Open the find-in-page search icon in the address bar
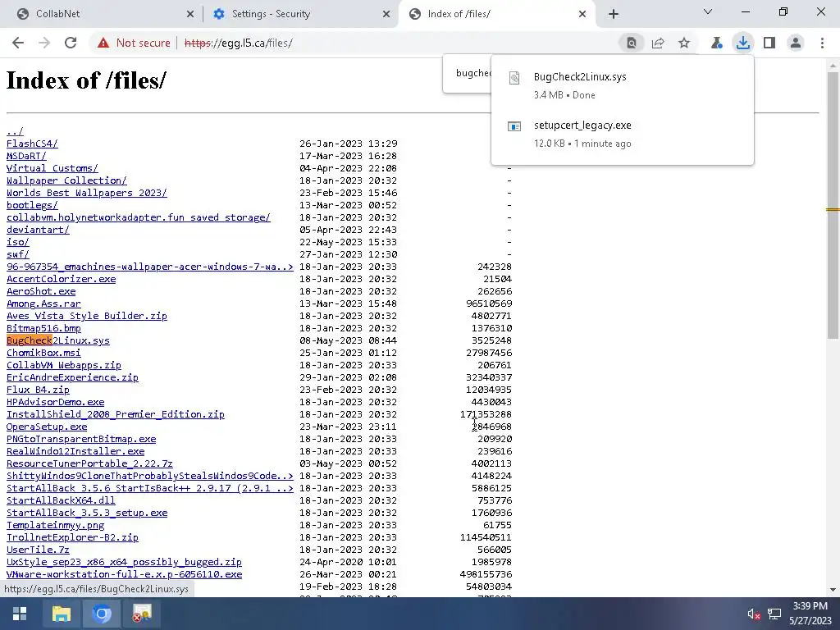Image resolution: width=840 pixels, height=630 pixels. click(x=632, y=43)
